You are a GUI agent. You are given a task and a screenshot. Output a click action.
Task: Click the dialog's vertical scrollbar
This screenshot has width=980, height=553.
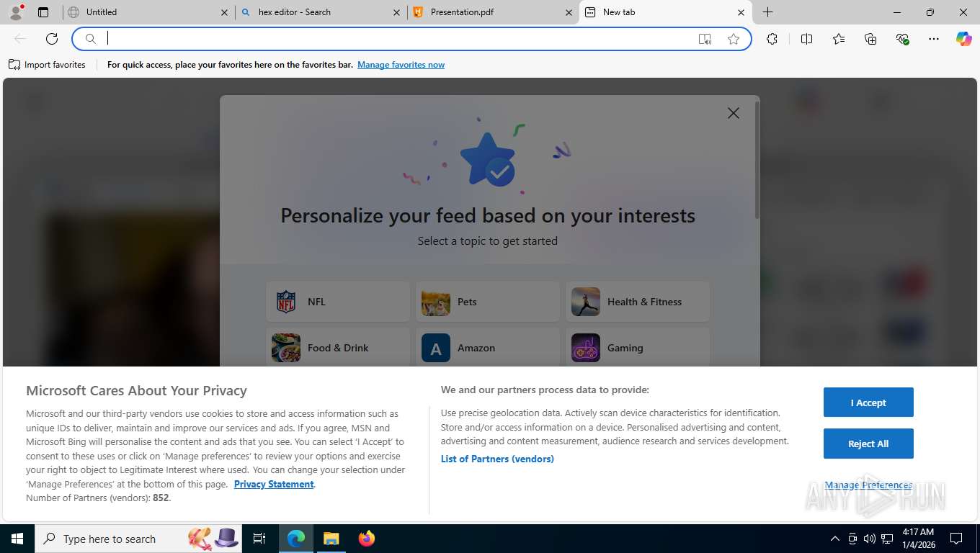757,160
